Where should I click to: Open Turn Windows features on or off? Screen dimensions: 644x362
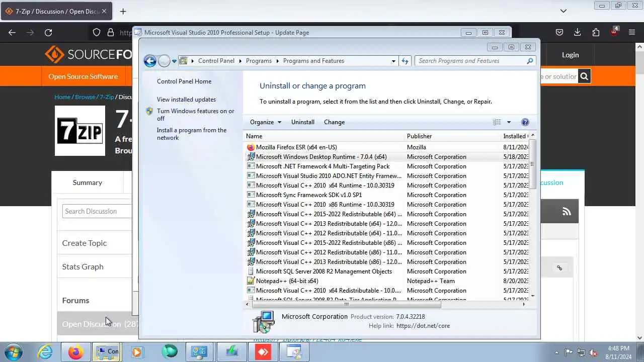tap(195, 115)
